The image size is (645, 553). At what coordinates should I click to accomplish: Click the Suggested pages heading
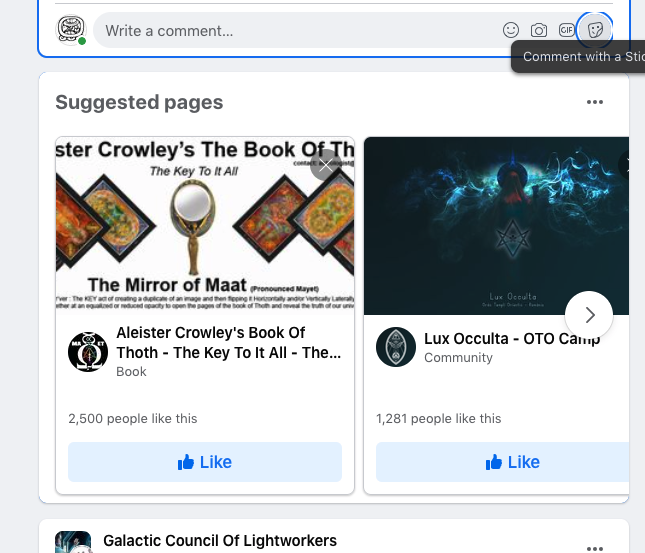coord(139,102)
